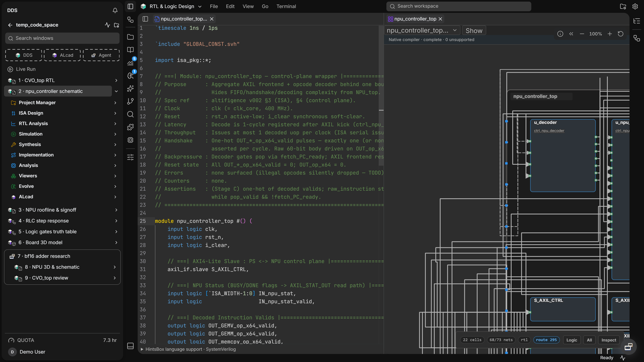Click the All button in schematic bar
Viewport: 644px width, 362px height.
589,340
